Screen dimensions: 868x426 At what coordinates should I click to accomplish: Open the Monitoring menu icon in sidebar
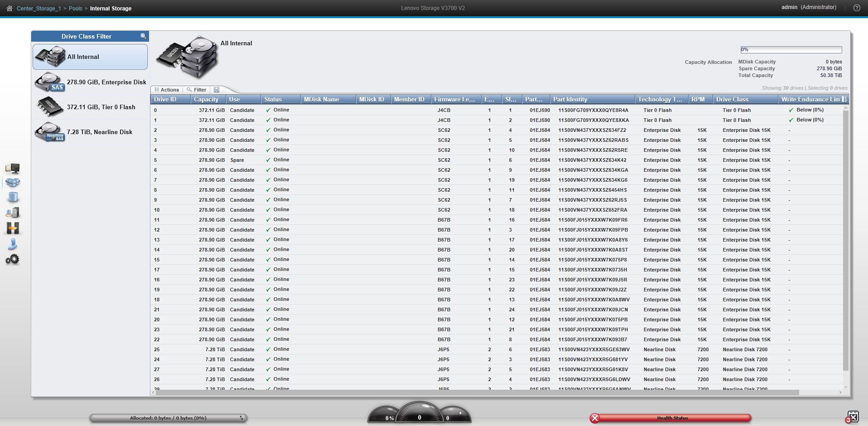[12, 169]
